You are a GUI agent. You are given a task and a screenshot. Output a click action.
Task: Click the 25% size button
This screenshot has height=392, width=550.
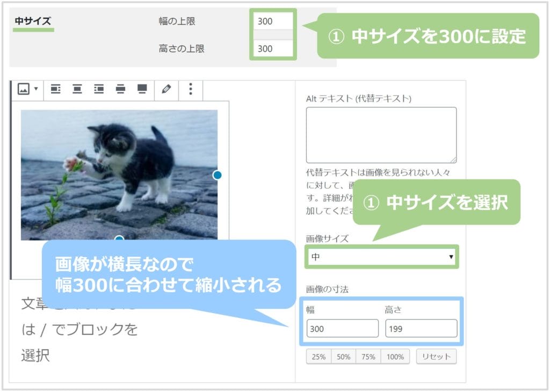319,357
